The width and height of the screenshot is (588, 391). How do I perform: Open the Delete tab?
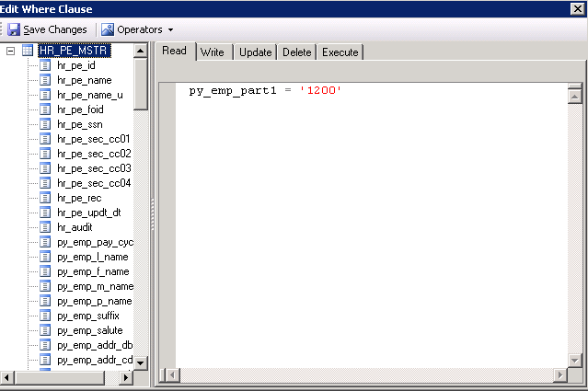click(296, 52)
